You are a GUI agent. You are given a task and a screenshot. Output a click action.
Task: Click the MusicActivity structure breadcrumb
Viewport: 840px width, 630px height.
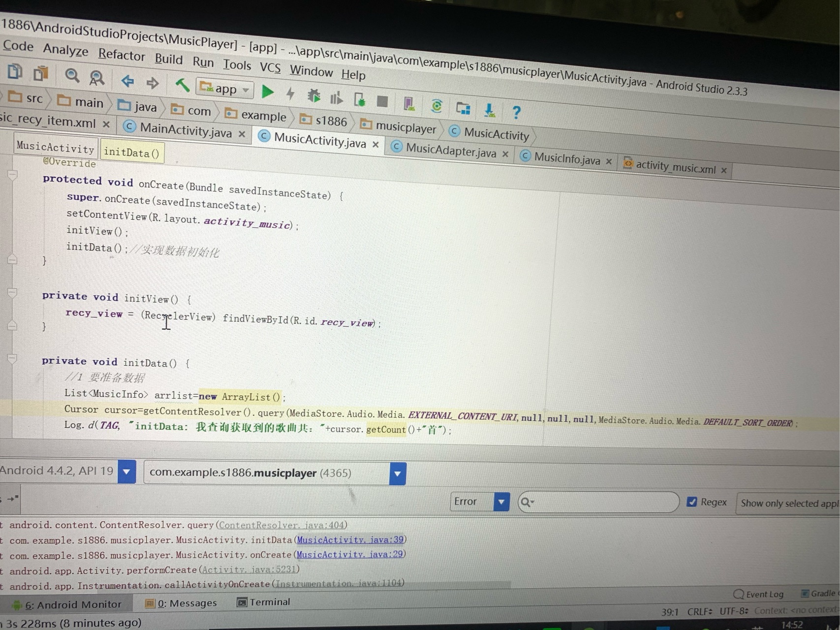pyautogui.click(x=55, y=147)
